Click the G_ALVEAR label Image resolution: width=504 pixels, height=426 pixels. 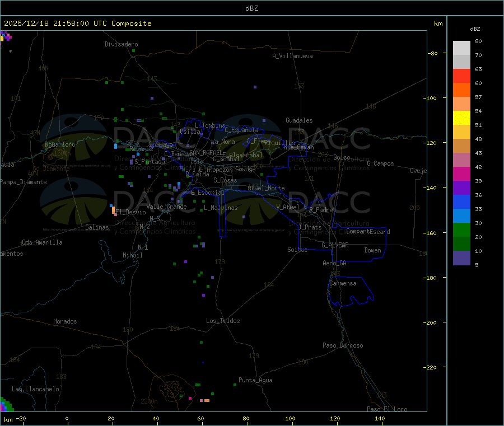coord(335,245)
